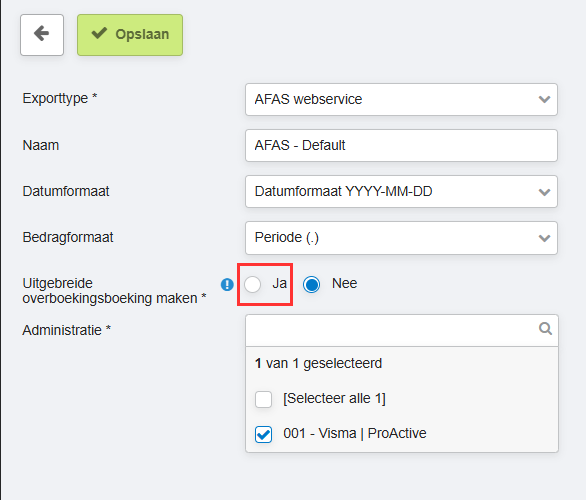Image resolution: width=586 pixels, height=500 pixels.
Task: Select the Nee radio option
Action: tap(311, 284)
